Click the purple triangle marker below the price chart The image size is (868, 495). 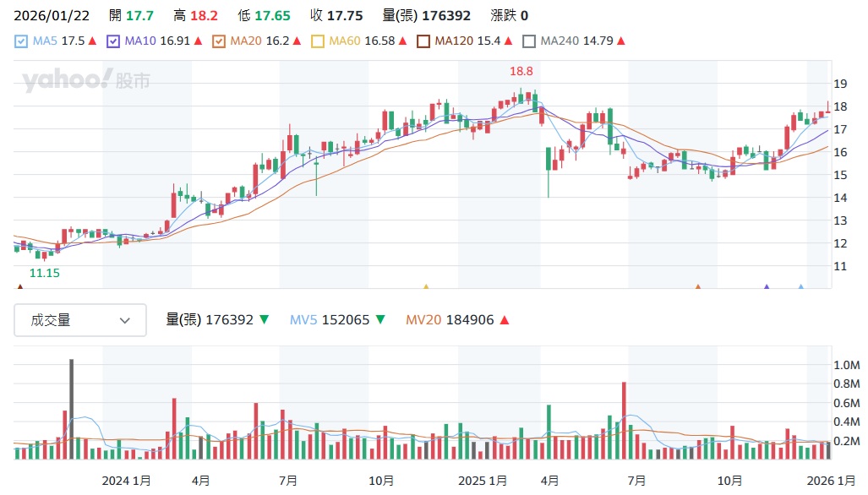[x=767, y=287]
